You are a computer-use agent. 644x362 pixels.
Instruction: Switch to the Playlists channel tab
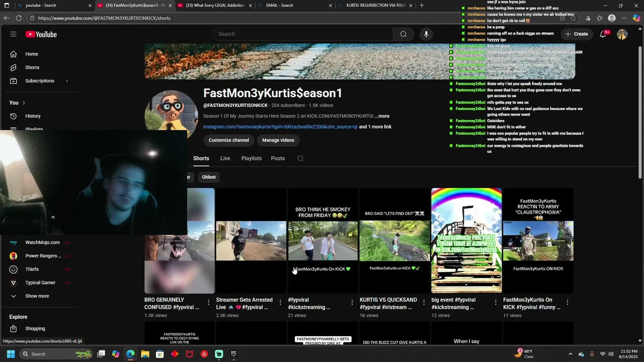pos(251,158)
